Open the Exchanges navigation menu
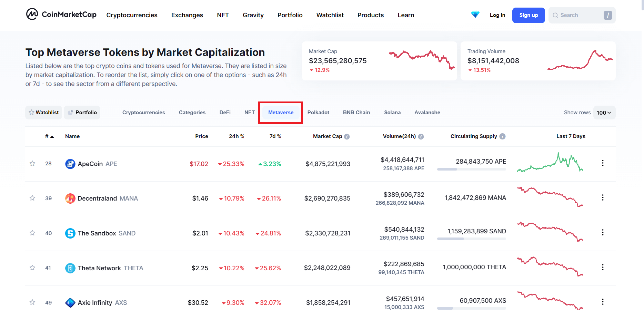The height and width of the screenshot is (310, 644). (187, 15)
